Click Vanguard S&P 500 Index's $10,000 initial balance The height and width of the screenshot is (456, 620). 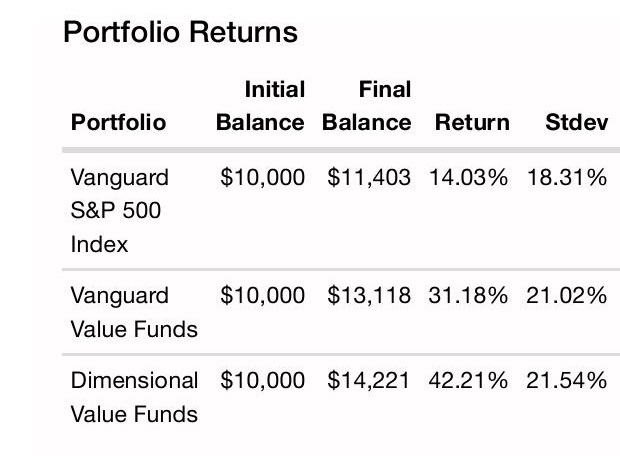[x=262, y=178]
